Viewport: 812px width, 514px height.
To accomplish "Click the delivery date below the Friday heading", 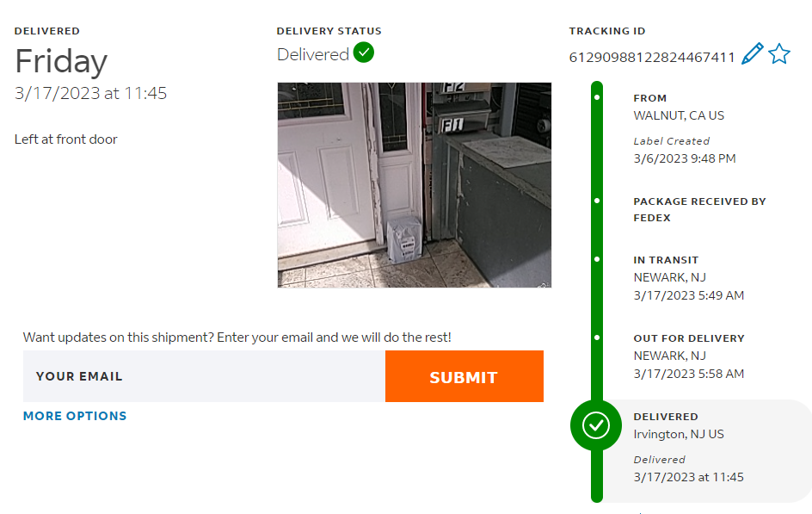I will (90, 94).
